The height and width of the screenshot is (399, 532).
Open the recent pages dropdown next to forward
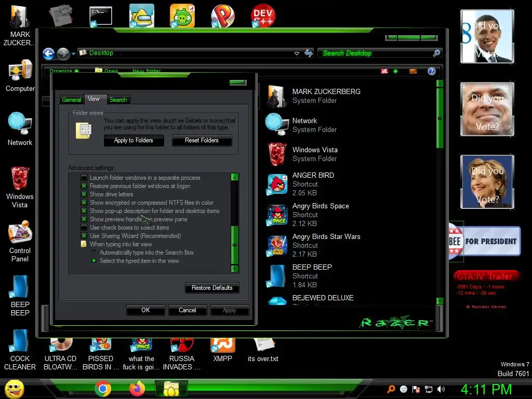pyautogui.click(x=73, y=54)
